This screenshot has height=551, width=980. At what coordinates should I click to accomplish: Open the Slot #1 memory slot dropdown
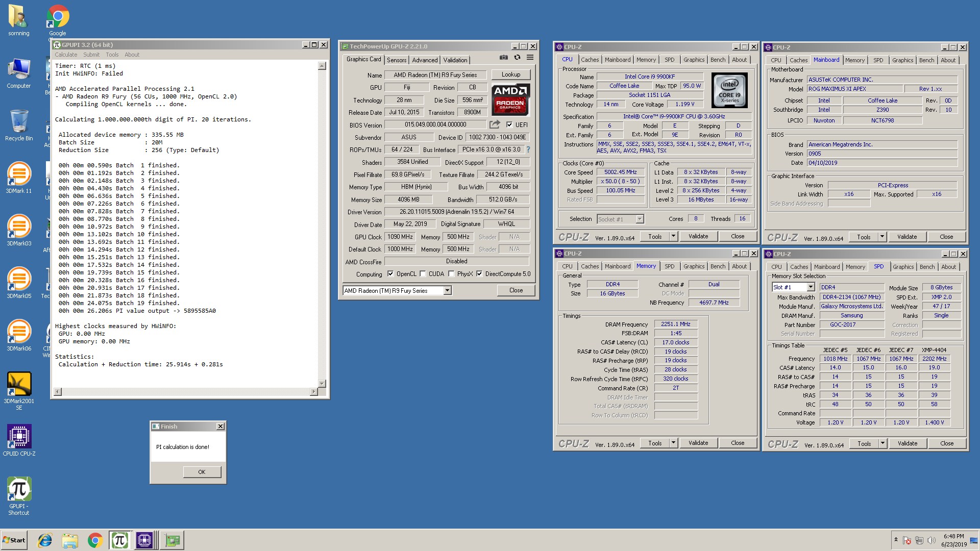pyautogui.click(x=811, y=287)
